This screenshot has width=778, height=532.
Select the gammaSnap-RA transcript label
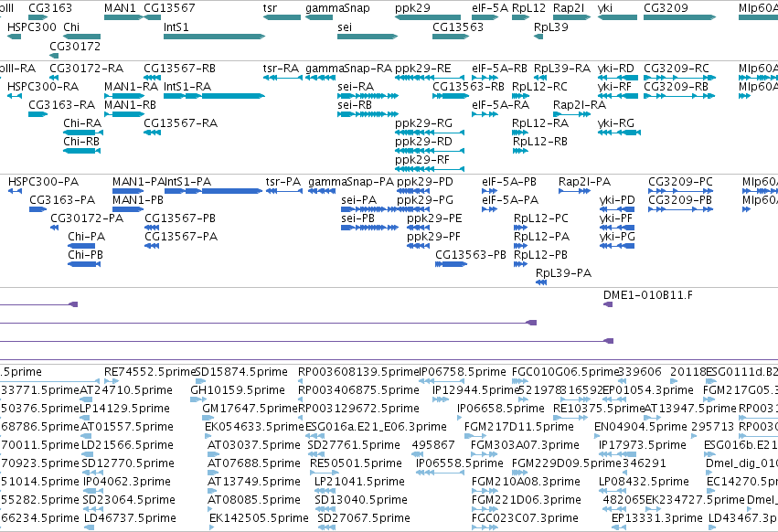click(349, 68)
